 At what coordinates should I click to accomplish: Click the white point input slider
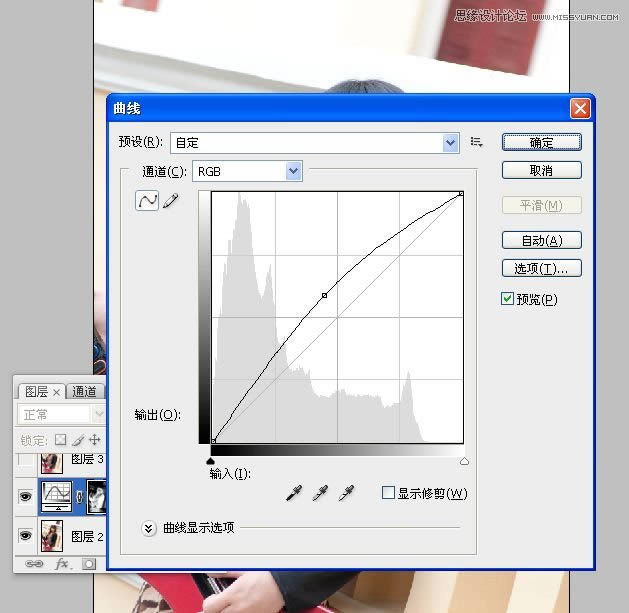point(464,461)
